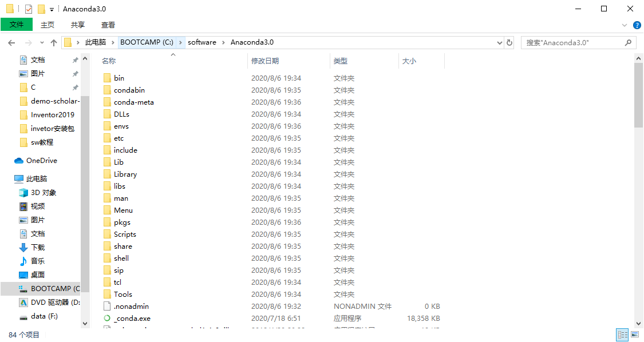
Task: Select BOOTCAMP (C:) drive in navigation pane
Action: tap(40, 289)
